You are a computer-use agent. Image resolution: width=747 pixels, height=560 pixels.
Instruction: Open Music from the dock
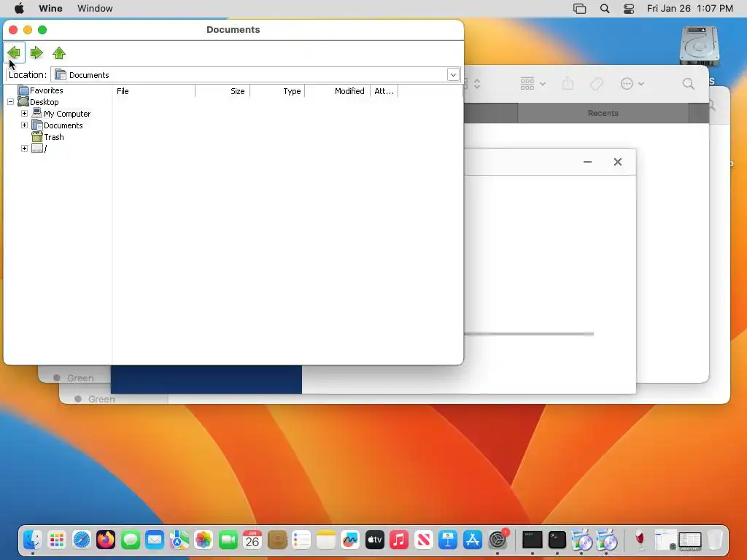[399, 540]
